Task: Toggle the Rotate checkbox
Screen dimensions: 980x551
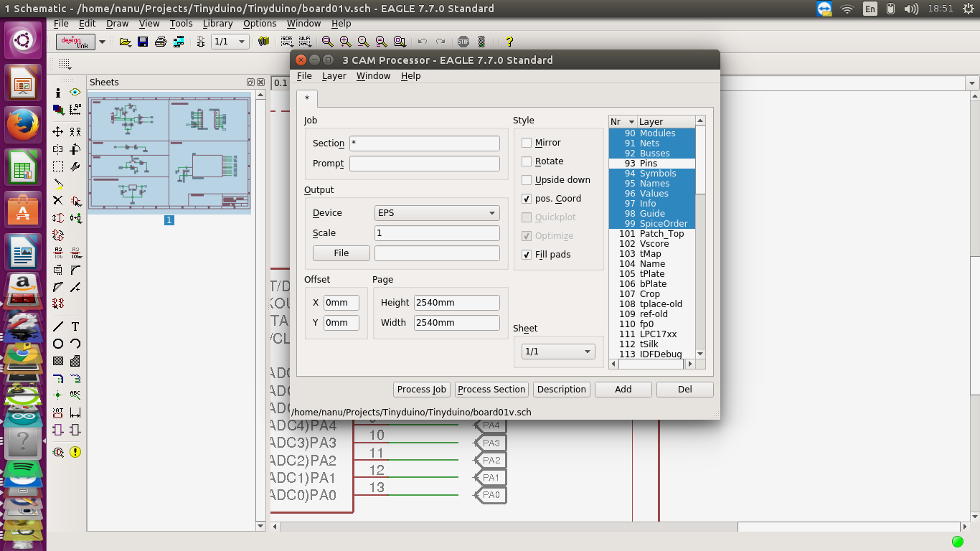Action: click(527, 161)
